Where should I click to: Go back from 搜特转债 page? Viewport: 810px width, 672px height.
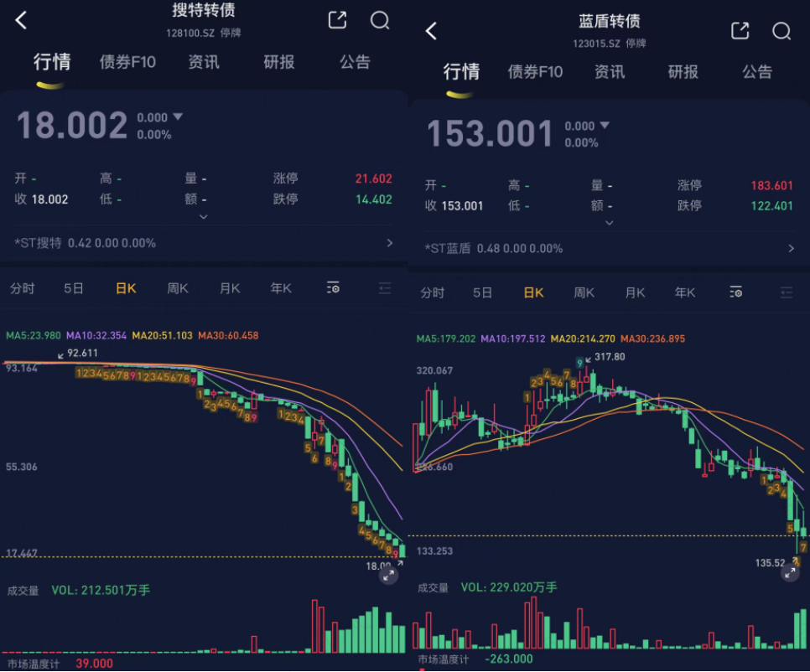(21, 21)
